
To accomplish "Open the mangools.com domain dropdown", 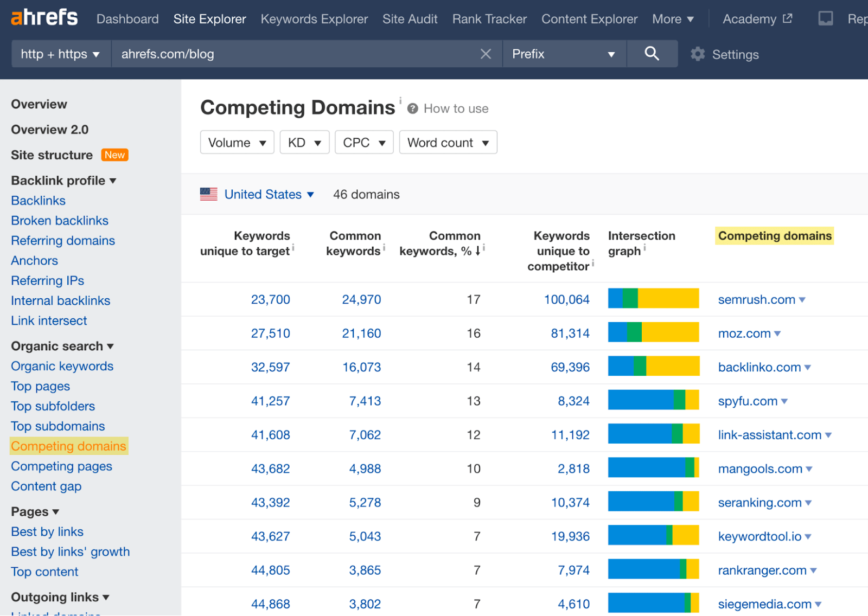I will [x=809, y=469].
